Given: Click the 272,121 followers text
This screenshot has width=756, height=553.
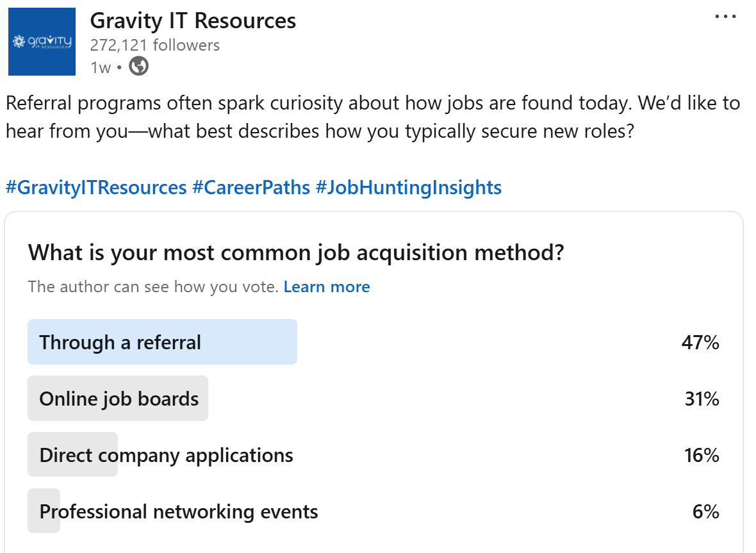Looking at the screenshot, I should pyautogui.click(x=154, y=45).
